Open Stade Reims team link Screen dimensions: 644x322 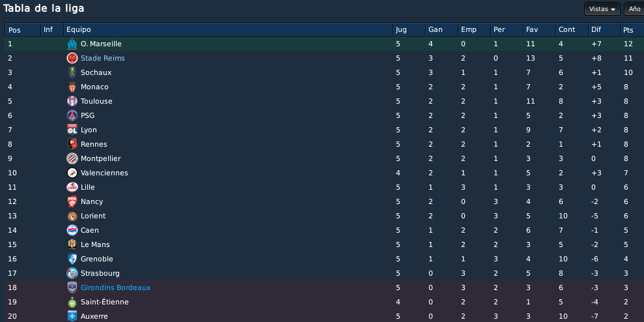(x=103, y=59)
